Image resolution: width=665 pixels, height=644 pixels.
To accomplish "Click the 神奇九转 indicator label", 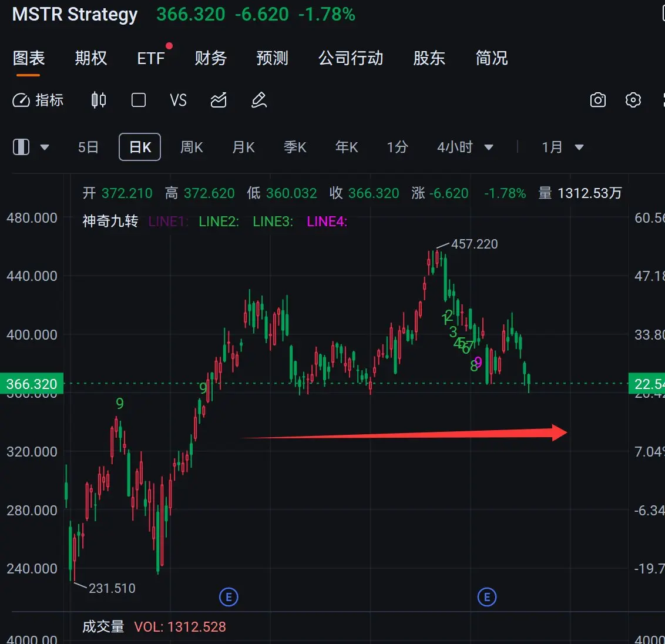I will 110,221.
